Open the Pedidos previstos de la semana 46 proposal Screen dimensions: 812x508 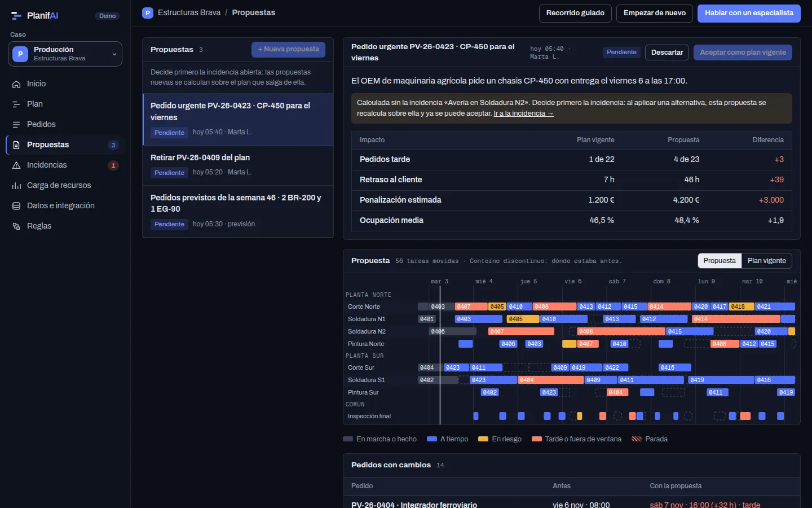click(x=238, y=212)
